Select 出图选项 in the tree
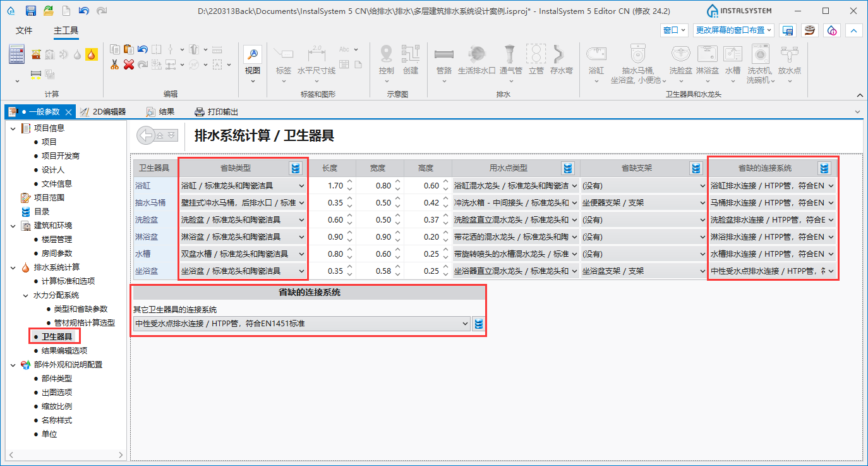 (57, 393)
